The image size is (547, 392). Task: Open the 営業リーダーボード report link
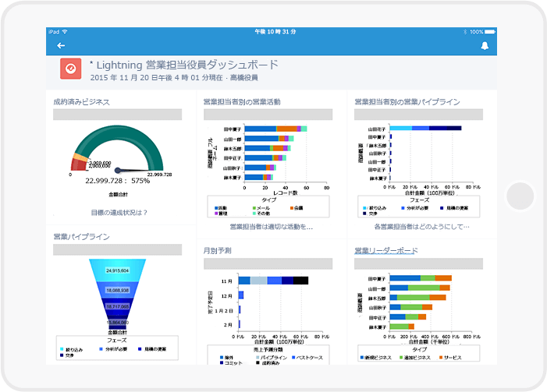coord(385,250)
